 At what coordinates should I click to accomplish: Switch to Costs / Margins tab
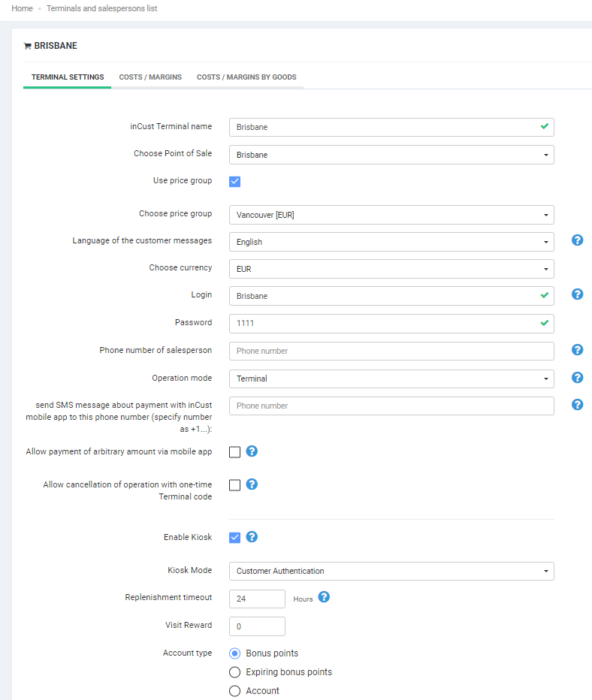pyautogui.click(x=150, y=77)
